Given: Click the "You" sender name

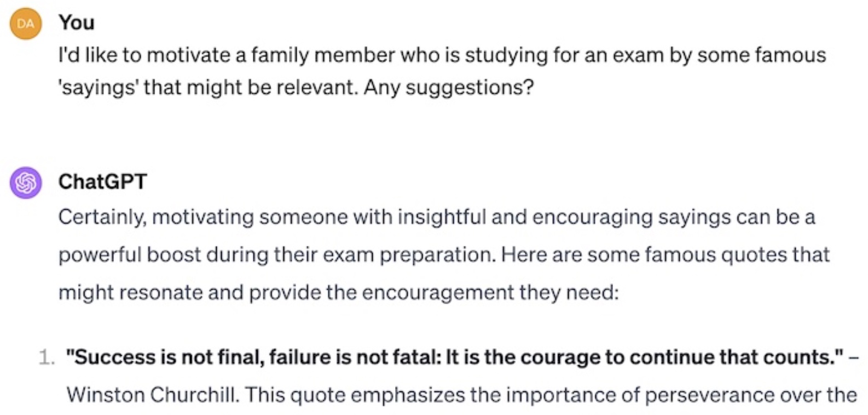Looking at the screenshot, I should pos(77,22).
